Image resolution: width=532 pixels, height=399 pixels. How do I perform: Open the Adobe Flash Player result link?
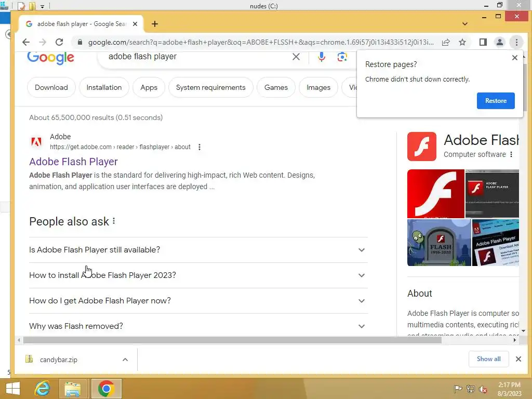pyautogui.click(x=73, y=162)
